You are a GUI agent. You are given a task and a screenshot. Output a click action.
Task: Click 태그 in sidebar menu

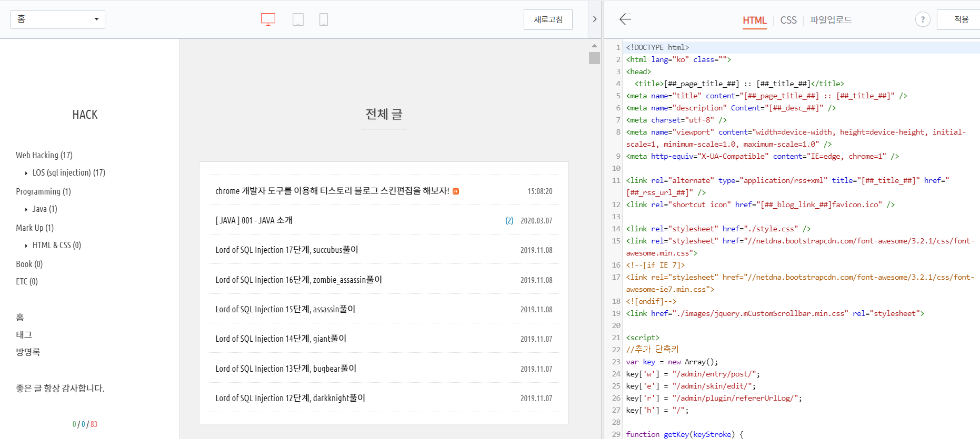coord(24,334)
